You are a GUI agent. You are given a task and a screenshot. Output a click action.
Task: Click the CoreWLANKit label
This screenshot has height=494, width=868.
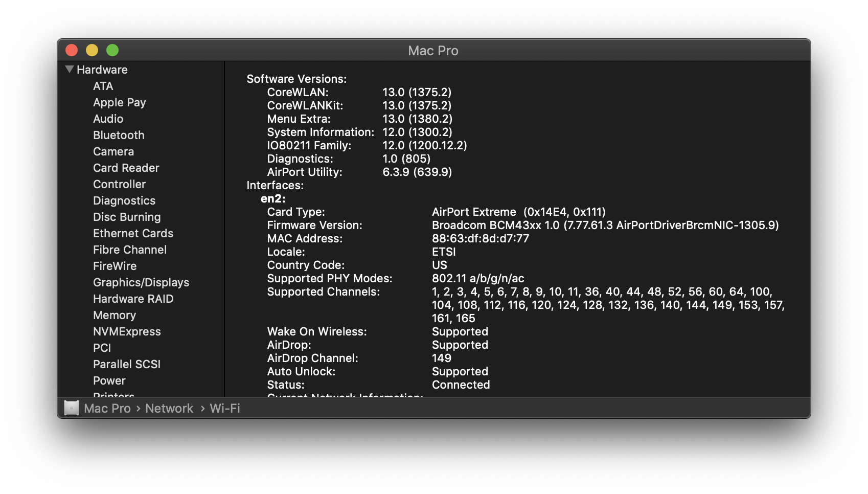pos(305,105)
